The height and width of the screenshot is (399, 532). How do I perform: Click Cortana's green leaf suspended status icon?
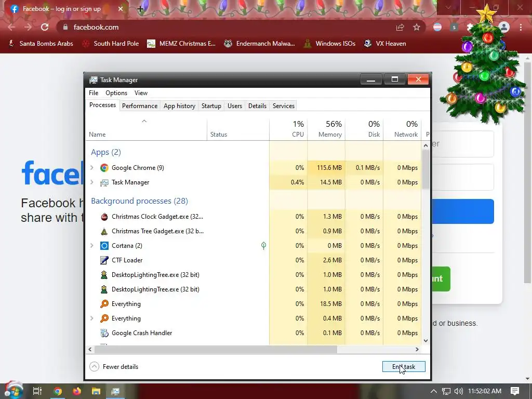pos(263,246)
